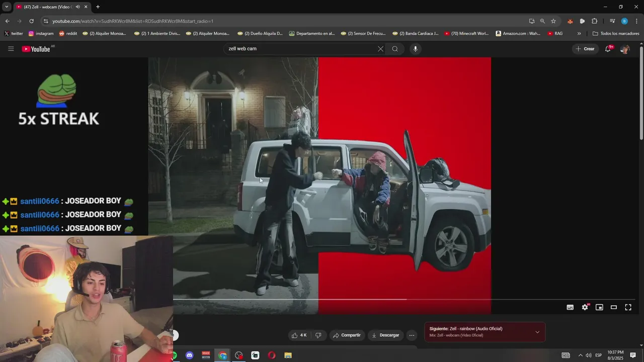Open the Windows notification center
The image size is (644, 362).
[633, 355]
